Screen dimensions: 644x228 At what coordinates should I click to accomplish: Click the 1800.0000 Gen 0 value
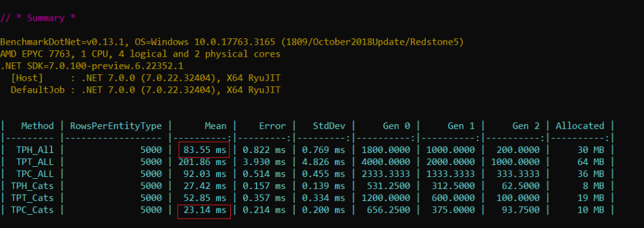point(386,150)
